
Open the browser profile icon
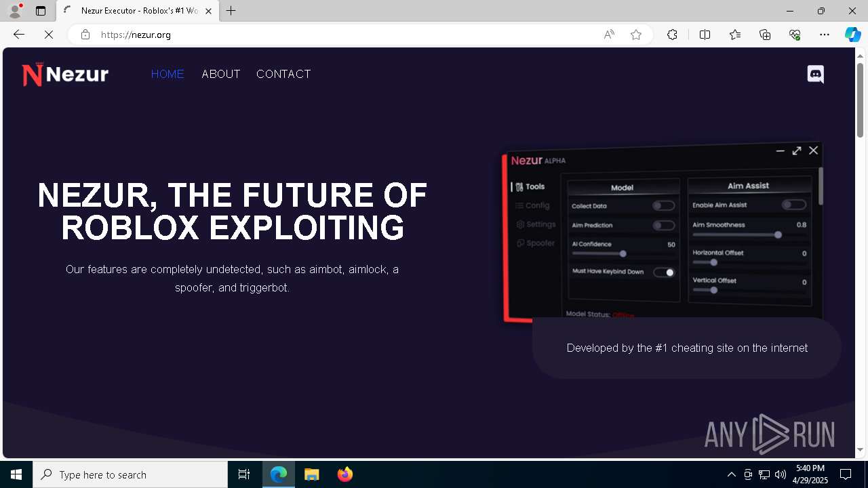(14, 10)
